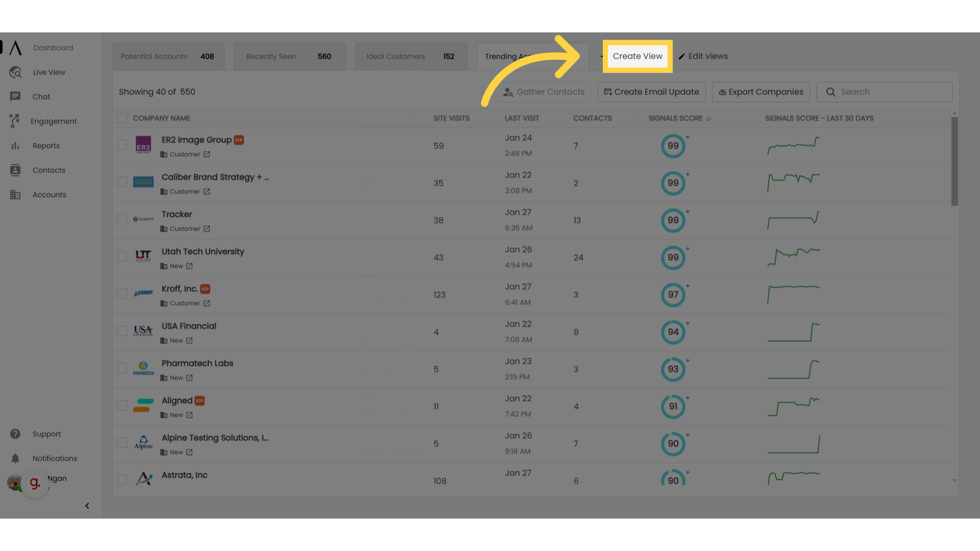
Task: Open the Engagement sidebar icon
Action: [x=15, y=121]
